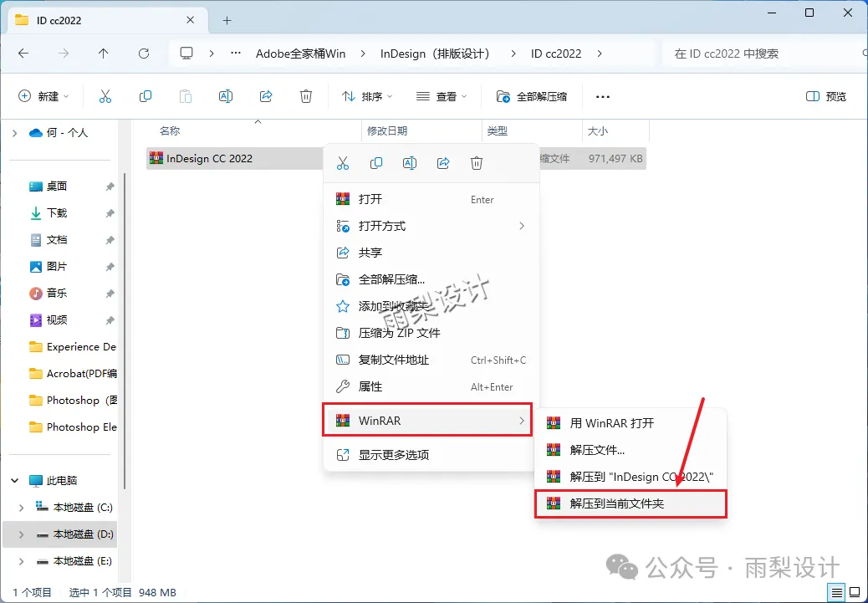Expand the 本地磁盘 (D:) node
This screenshot has height=603, width=868.
pos(22,534)
